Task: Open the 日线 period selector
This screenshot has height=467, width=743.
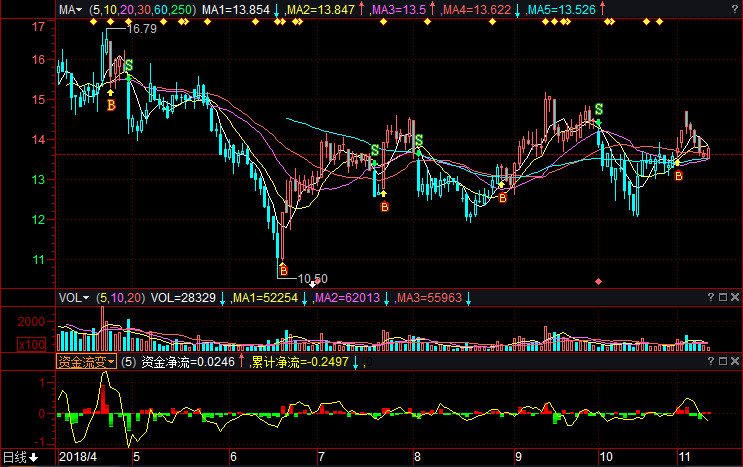Action: [x=20, y=457]
